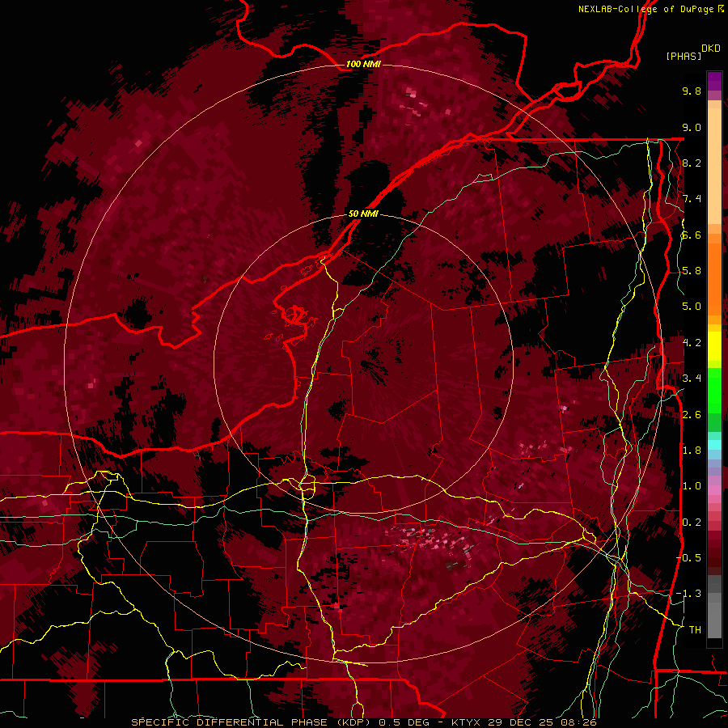728x728 pixels.
Task: Click the 50 NMI range ring label
Action: [363, 214]
